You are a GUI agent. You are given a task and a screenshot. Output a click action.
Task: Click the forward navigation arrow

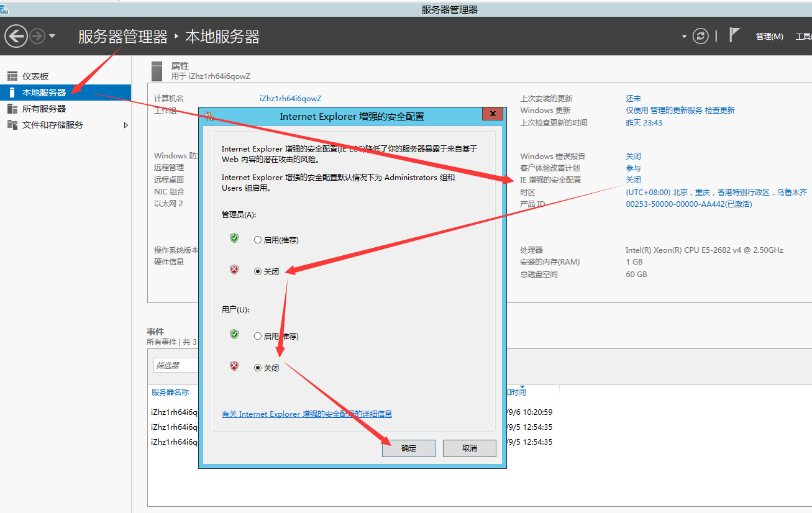point(37,36)
